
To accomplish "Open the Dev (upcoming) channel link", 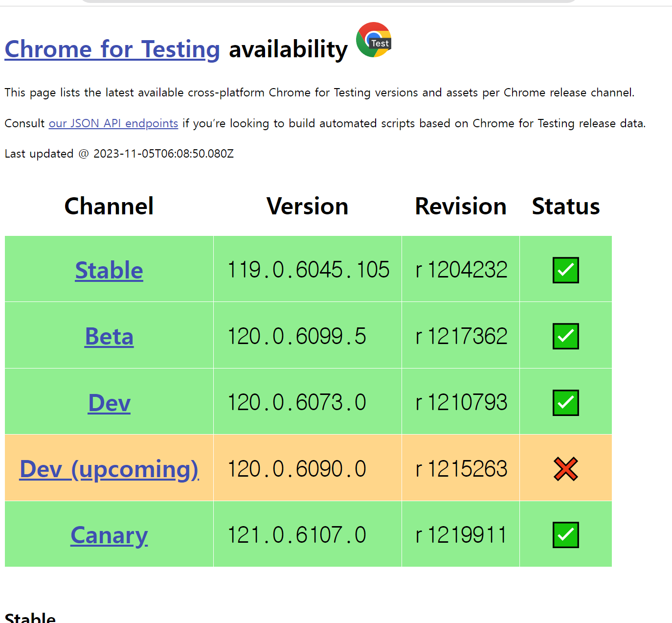I will click(109, 469).
